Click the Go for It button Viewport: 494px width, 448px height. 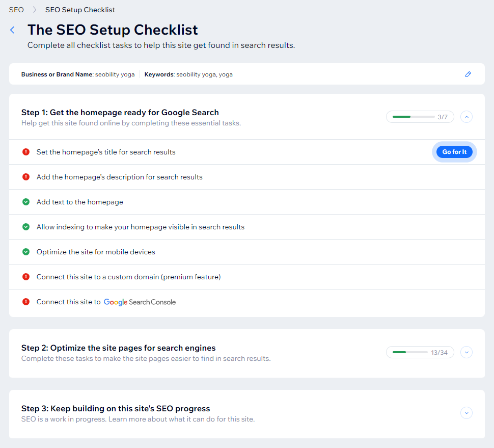(x=454, y=151)
